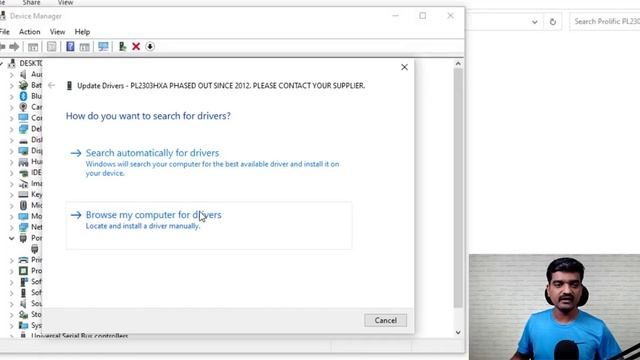The height and width of the screenshot is (360, 640).
Task: Click the Disk drives icon in tree
Action: tap(23, 140)
